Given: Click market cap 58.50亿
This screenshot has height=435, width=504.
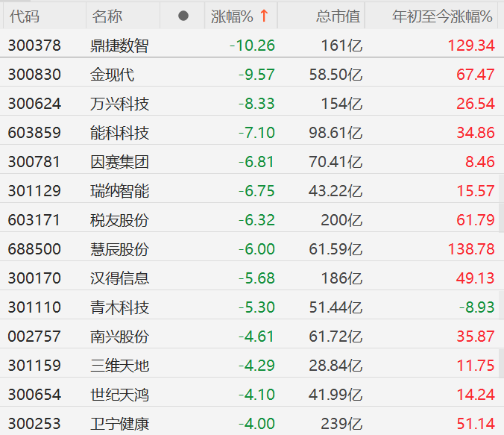Looking at the screenshot, I should (336, 75).
